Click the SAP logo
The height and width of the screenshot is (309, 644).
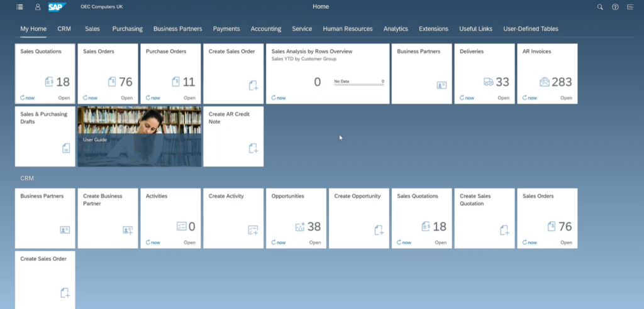(x=57, y=7)
